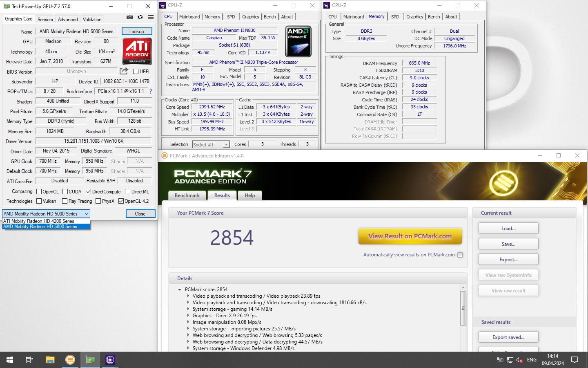The image size is (588, 368).
Task: Open the notification center icon
Action: (x=575, y=360)
